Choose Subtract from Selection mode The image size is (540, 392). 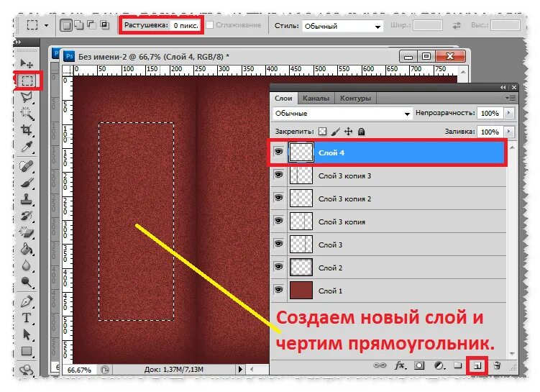click(x=91, y=25)
